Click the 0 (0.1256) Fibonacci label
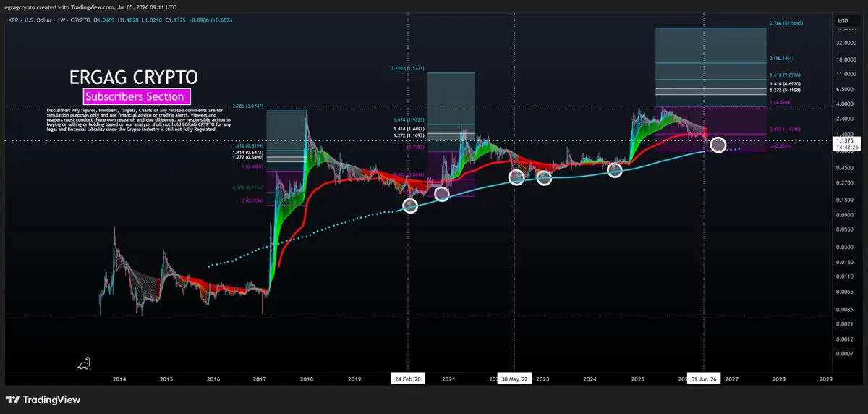The width and height of the screenshot is (868, 414). 252,200
